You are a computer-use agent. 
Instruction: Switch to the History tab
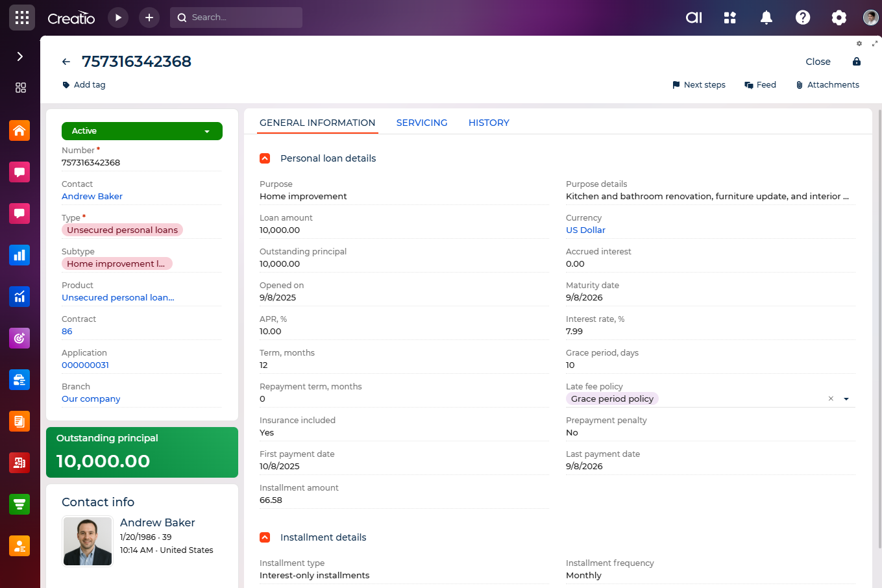pos(489,123)
